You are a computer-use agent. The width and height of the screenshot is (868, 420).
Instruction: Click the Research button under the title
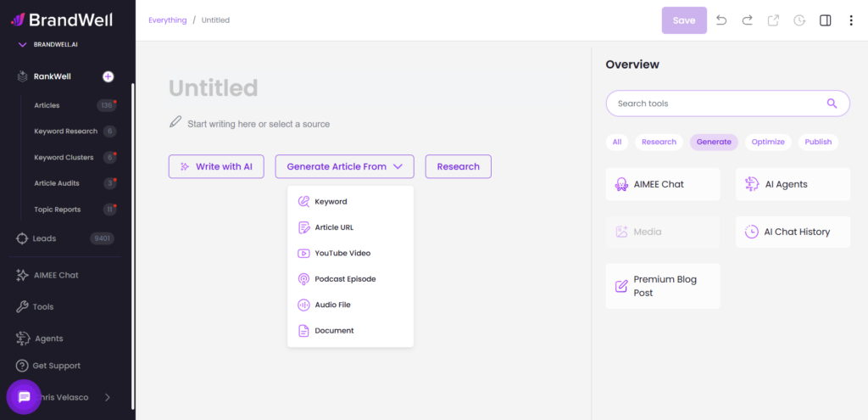coord(459,166)
